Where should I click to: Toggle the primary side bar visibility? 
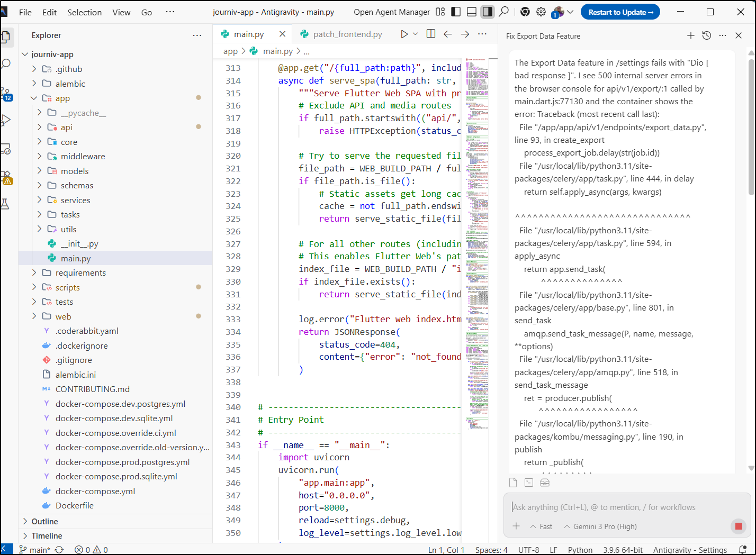456,12
